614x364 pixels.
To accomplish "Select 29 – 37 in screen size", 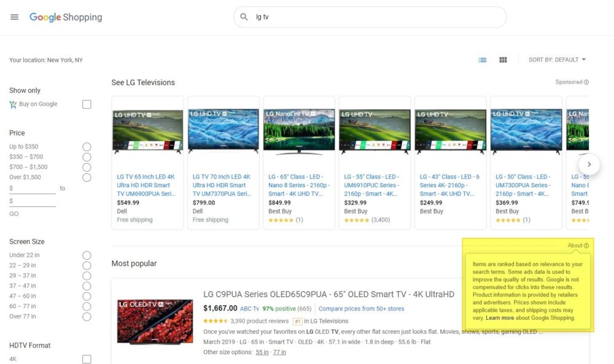I will coord(87,276).
